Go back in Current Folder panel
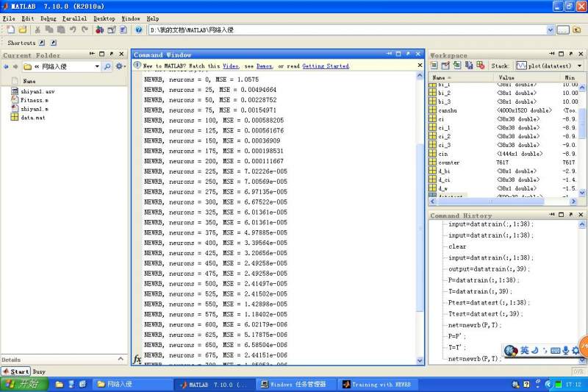Image resolution: width=588 pixels, height=392 pixels. point(6,67)
